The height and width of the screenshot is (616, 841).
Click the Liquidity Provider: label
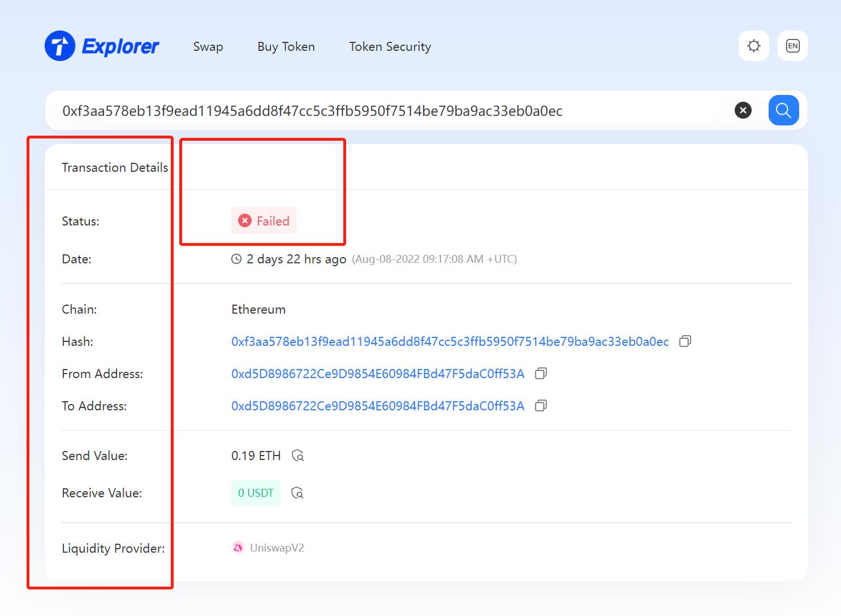(113, 548)
